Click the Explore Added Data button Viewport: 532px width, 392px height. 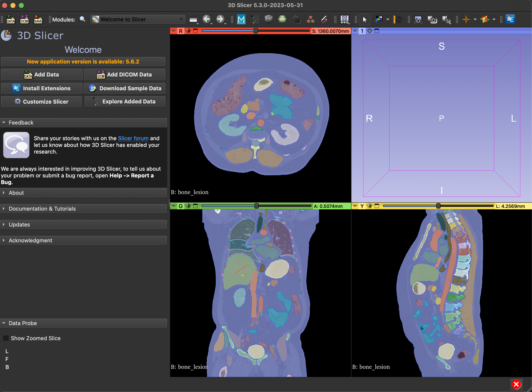click(125, 102)
